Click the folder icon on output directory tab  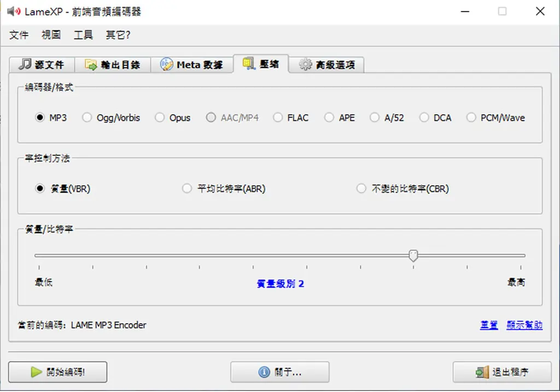[91, 65]
